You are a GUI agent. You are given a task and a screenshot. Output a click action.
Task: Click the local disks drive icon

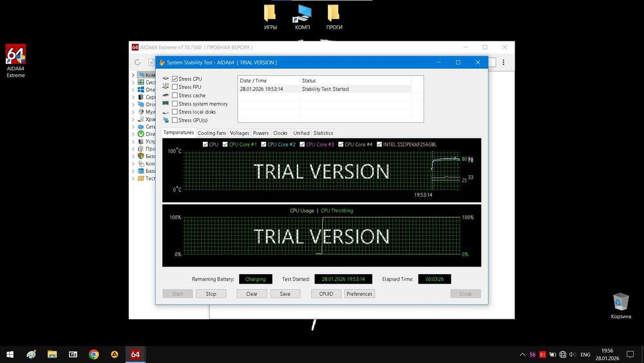coord(166,112)
